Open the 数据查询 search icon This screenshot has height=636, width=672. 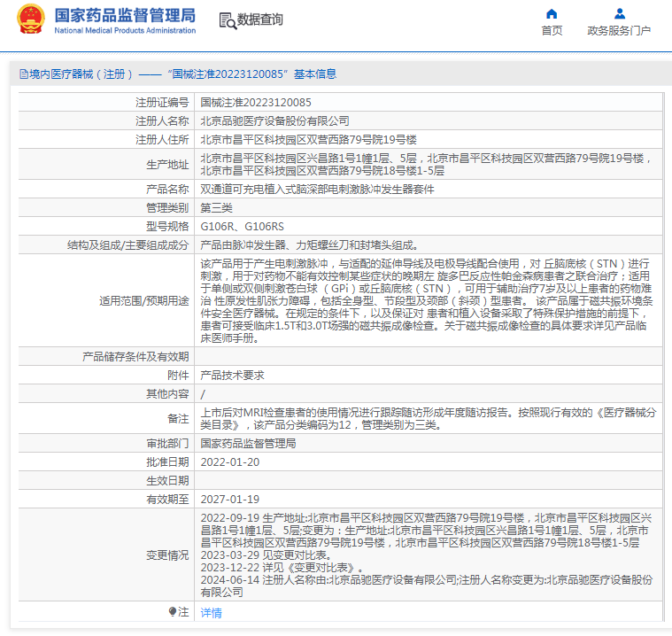click(228, 20)
